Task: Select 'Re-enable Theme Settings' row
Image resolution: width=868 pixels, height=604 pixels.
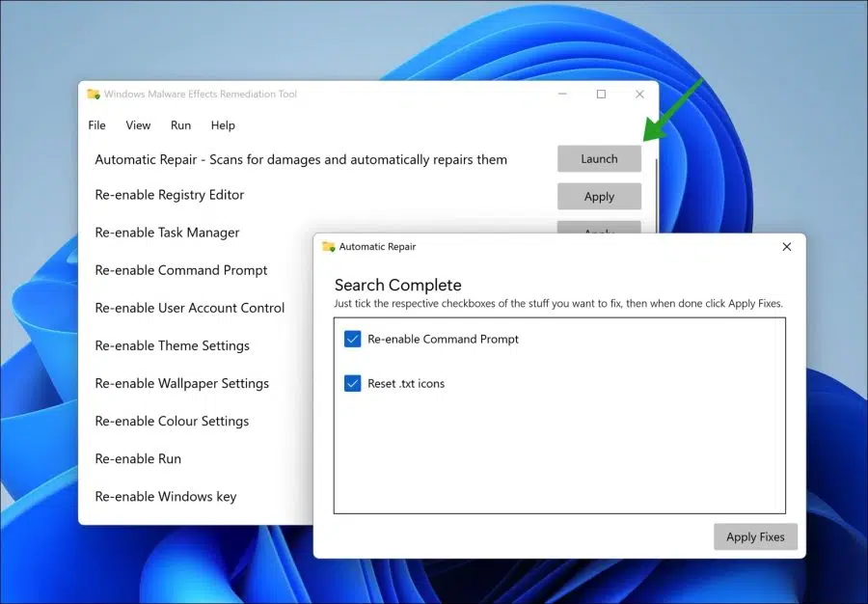Action: [173, 345]
